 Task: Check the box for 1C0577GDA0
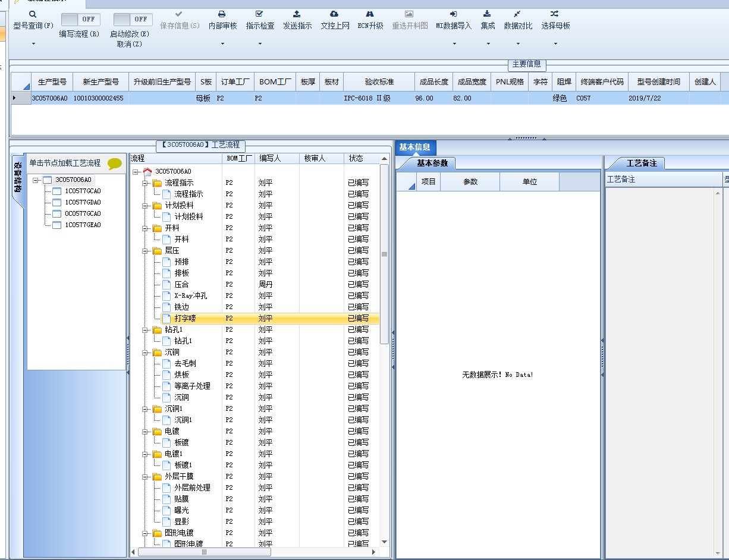pyautogui.click(x=56, y=202)
